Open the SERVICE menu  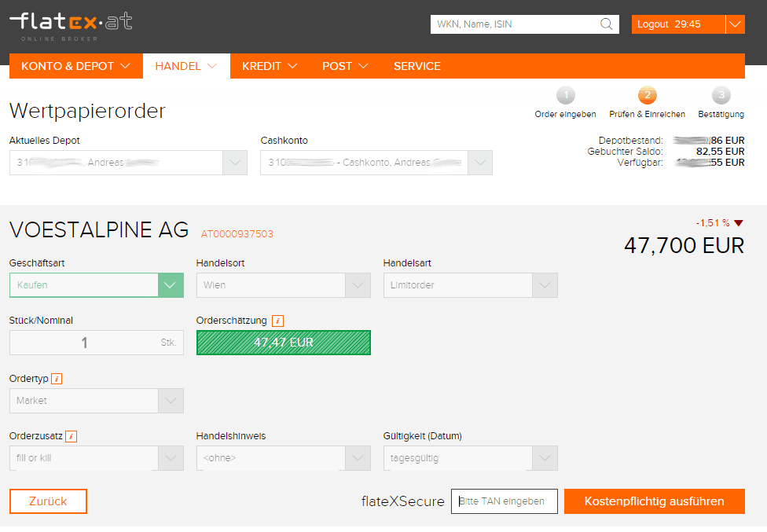click(x=417, y=66)
